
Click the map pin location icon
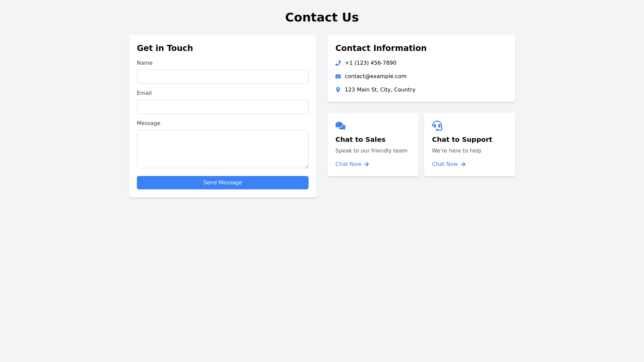click(x=338, y=90)
